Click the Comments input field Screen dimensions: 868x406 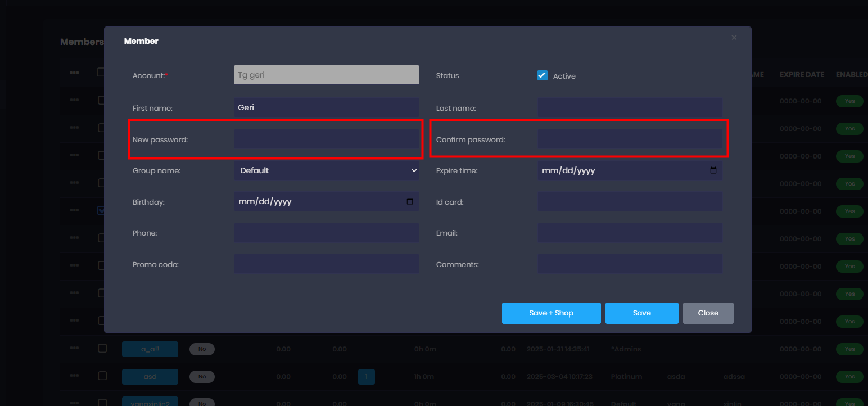tap(630, 264)
